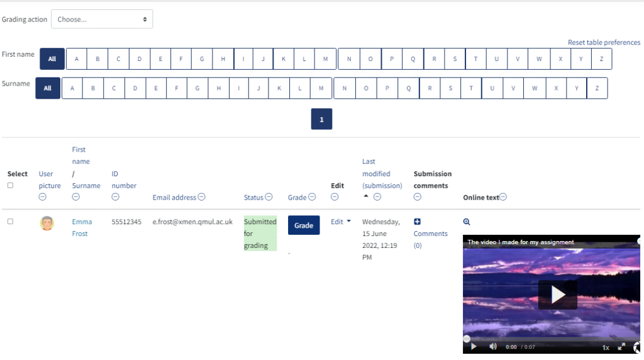The image size is (644, 360).
Task: Filter Surname by letter F
Action: 177,88
